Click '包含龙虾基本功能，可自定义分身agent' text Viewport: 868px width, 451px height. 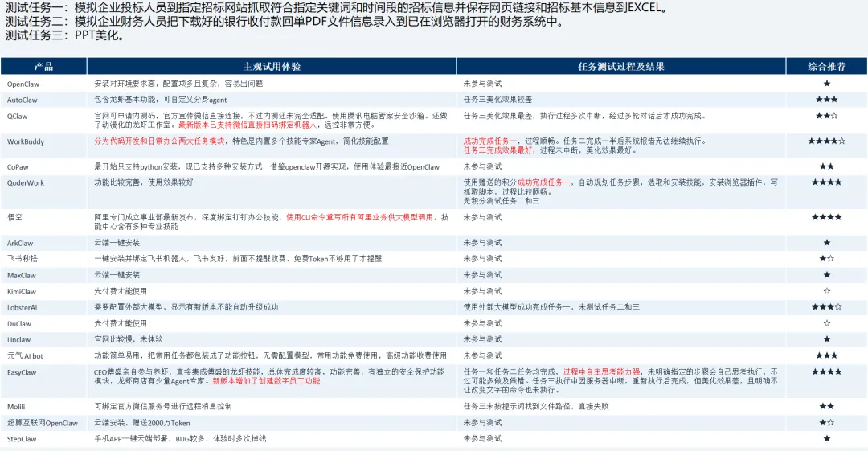[x=161, y=100]
